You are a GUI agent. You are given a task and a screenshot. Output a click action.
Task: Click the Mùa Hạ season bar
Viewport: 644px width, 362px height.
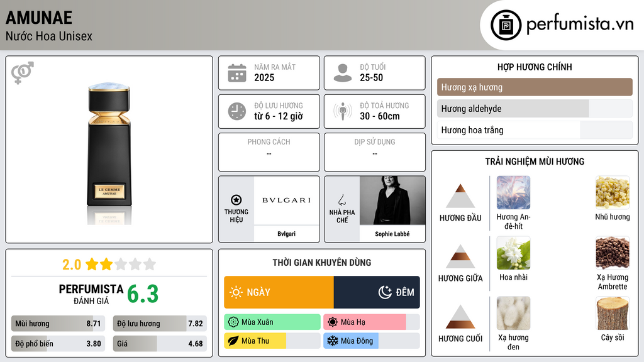[371, 322]
